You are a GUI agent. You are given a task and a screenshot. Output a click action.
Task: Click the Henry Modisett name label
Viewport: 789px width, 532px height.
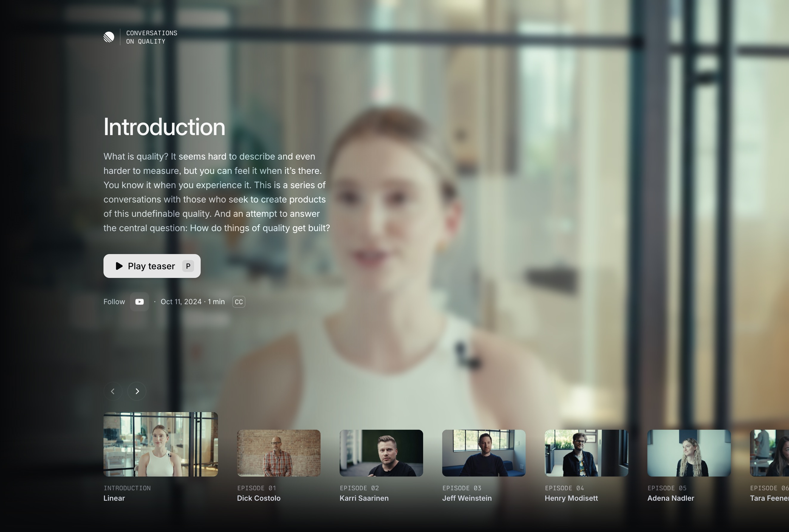pos(571,498)
